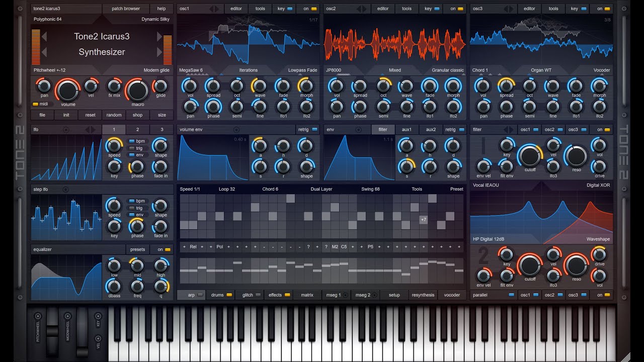Screen dimensions: 644x362
Task: Click the osc2 previous waveform arrow
Action: point(359,9)
